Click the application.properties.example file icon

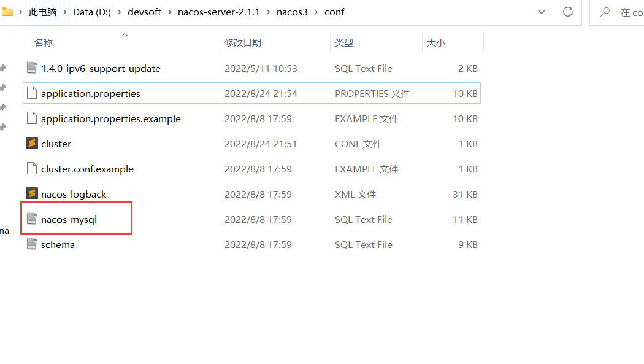(32, 118)
